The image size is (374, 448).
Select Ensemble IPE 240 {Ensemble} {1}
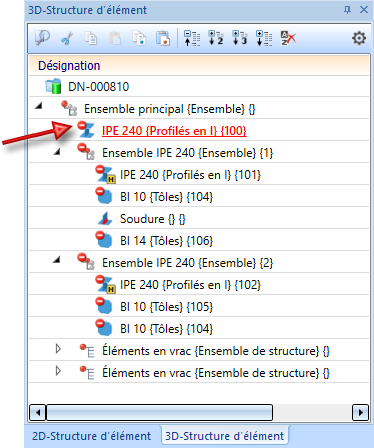[188, 153]
